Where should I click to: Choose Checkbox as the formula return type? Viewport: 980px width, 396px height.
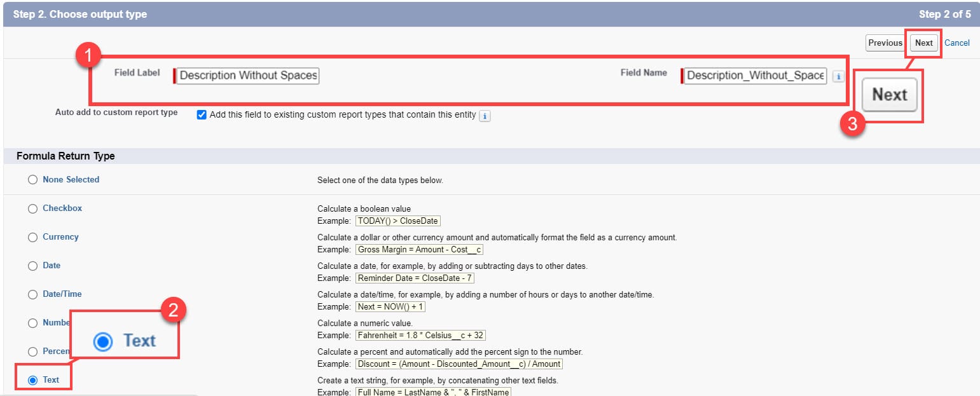[32, 208]
